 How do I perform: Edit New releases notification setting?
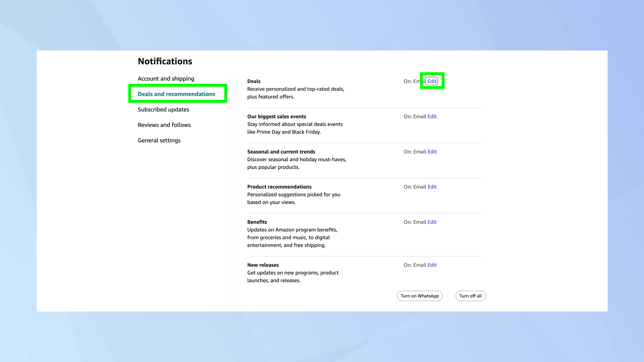[x=432, y=265]
